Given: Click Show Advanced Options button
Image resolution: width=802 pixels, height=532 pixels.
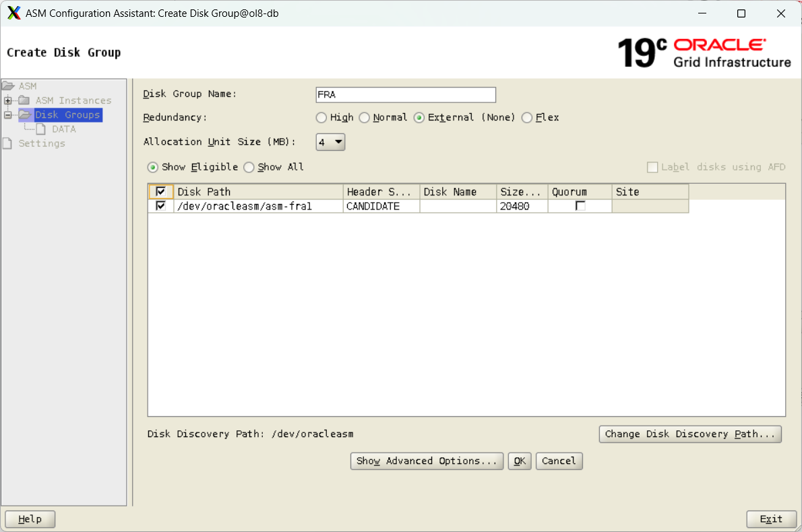Looking at the screenshot, I should (x=427, y=461).
